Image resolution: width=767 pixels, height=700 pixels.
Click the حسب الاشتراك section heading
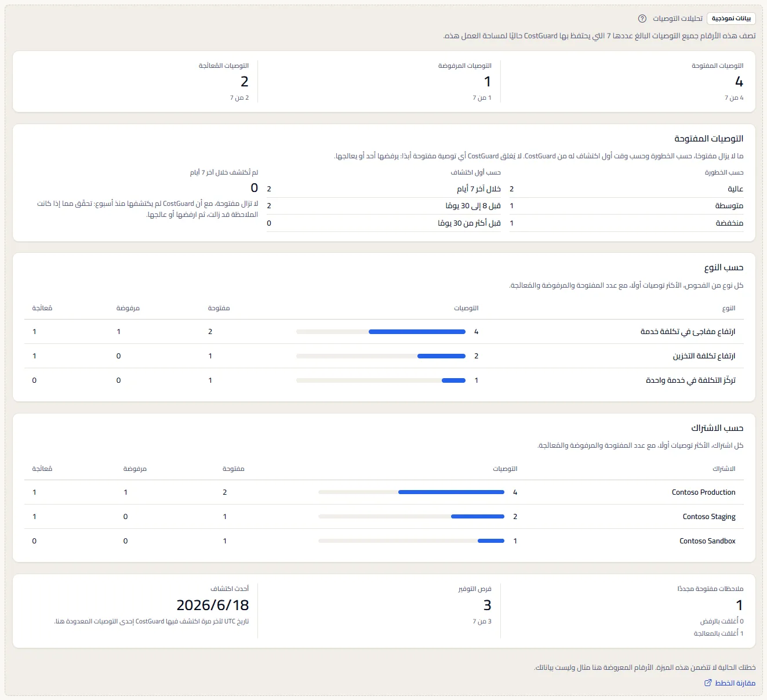[717, 428]
